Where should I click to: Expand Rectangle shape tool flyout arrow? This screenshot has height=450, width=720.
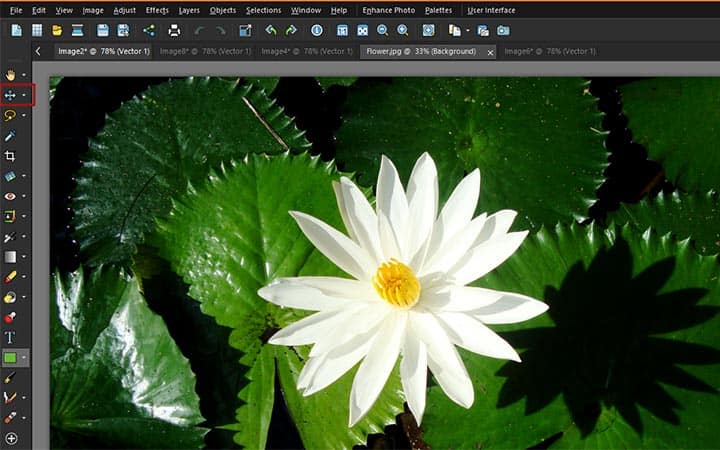24,358
